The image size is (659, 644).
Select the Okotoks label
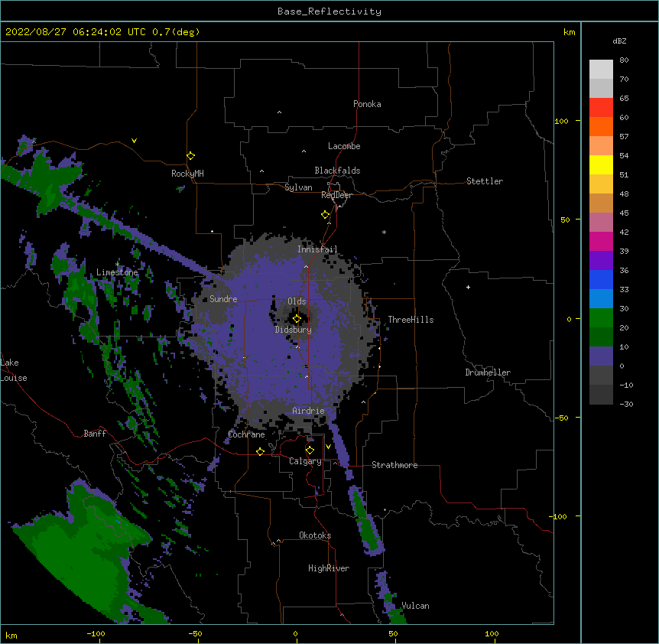coord(315,535)
